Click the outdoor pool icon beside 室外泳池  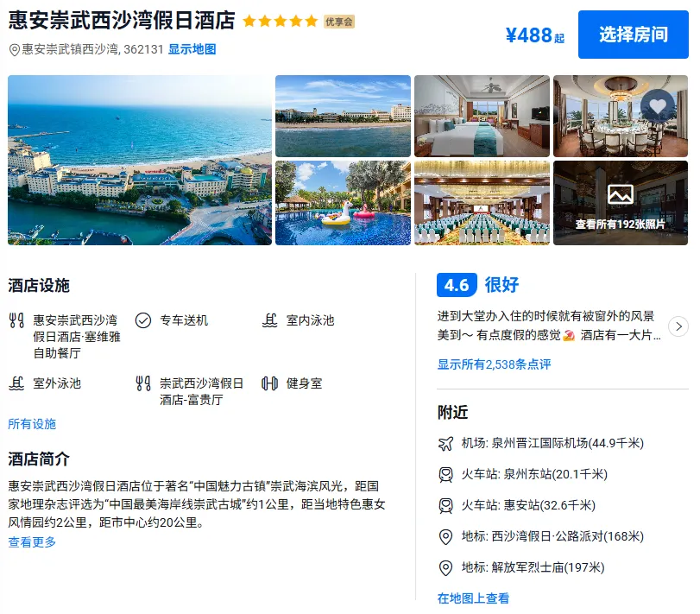pos(16,383)
